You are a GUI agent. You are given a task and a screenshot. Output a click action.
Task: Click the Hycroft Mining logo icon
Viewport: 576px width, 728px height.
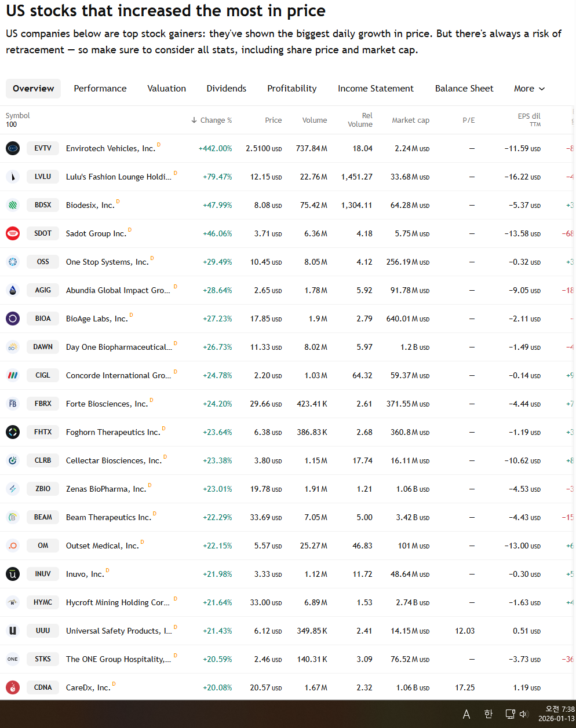coord(13,602)
